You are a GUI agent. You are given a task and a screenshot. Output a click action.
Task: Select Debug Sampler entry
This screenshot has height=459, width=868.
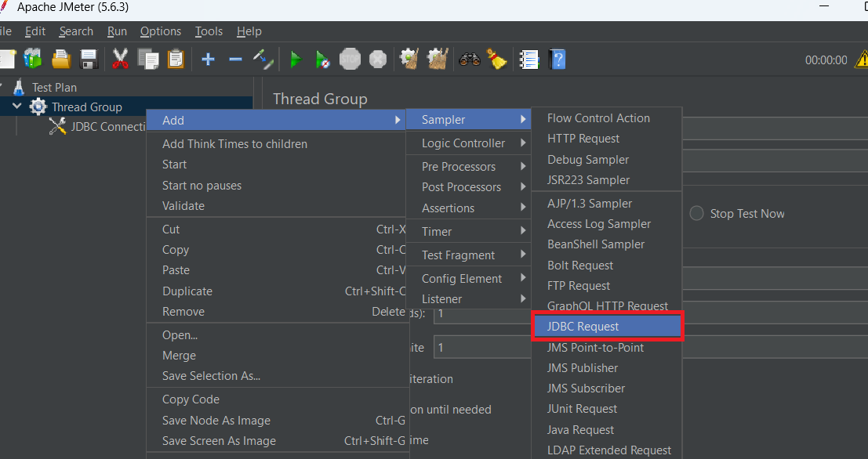tap(607, 159)
